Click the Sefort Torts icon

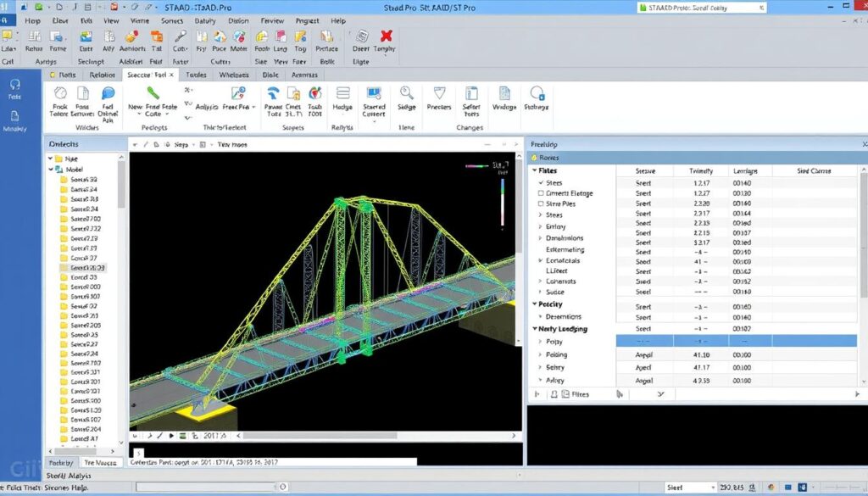[x=471, y=93]
